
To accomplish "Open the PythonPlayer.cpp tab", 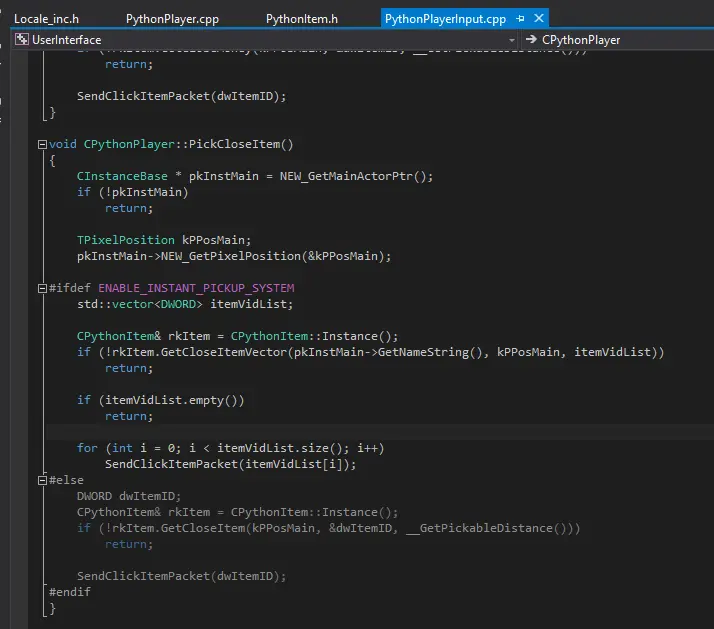I will pyautogui.click(x=173, y=19).
